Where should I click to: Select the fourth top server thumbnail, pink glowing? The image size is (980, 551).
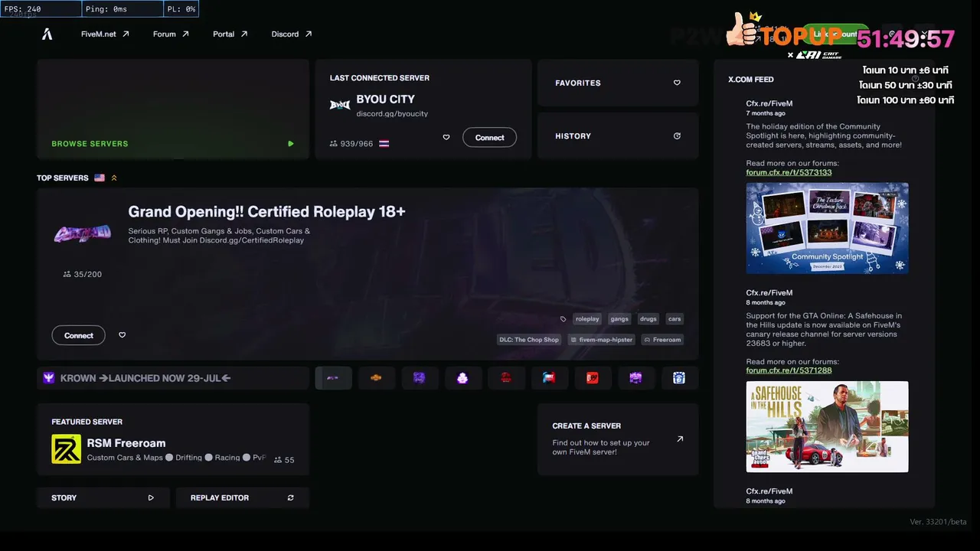[x=462, y=378]
